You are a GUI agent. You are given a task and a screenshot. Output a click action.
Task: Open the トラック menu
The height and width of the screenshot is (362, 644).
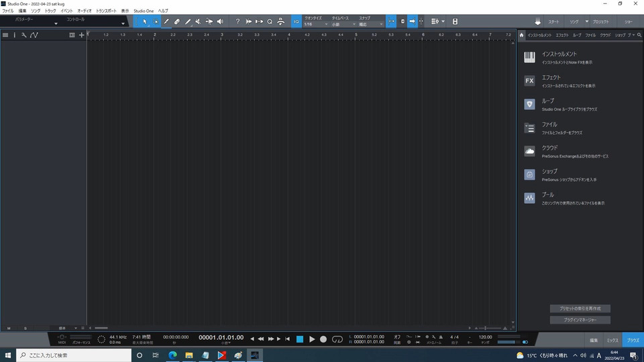pyautogui.click(x=50, y=11)
